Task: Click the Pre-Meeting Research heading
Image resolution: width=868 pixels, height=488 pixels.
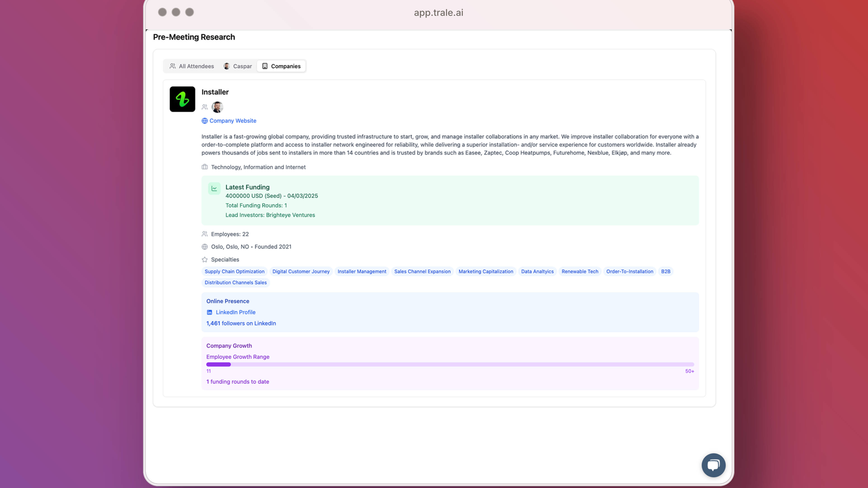Action: click(x=194, y=37)
